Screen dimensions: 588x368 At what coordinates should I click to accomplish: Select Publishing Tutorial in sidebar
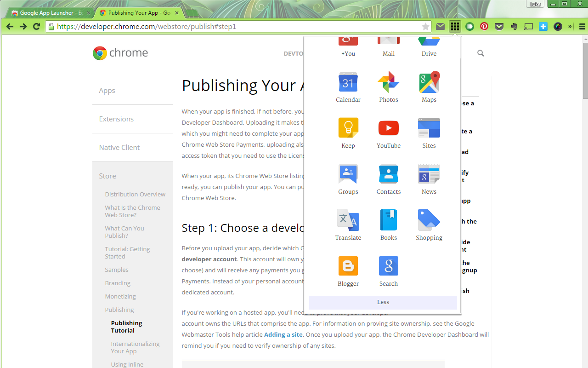126,327
